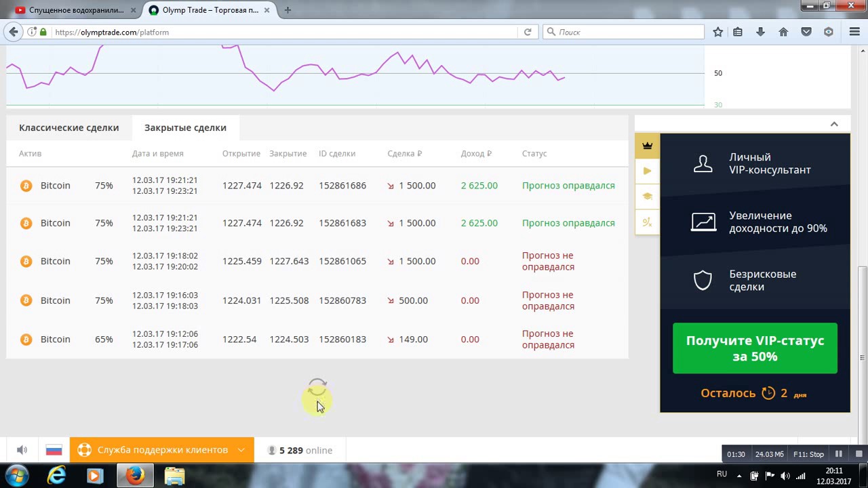The height and width of the screenshot is (488, 868).
Task: Open the video play sidebar icon
Action: tap(647, 171)
